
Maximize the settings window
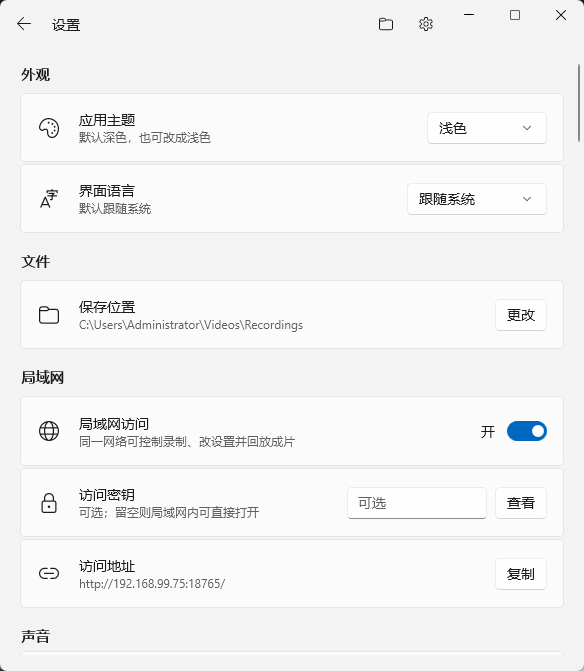[515, 15]
